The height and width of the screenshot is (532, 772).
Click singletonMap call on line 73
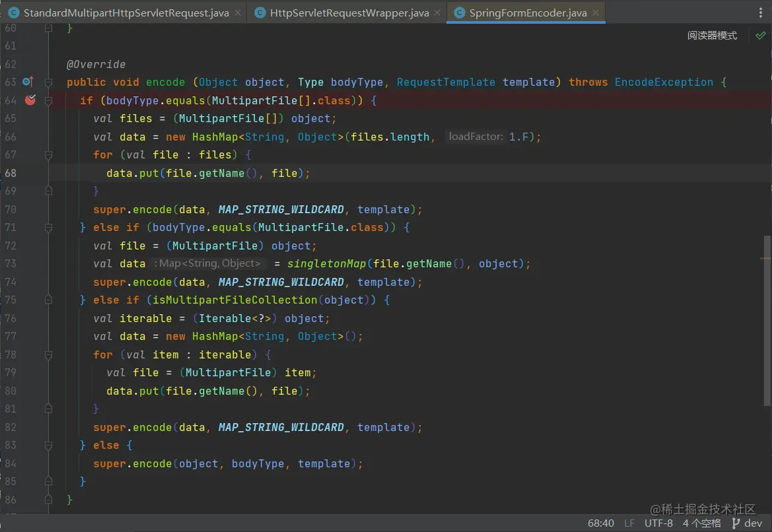[327, 264]
